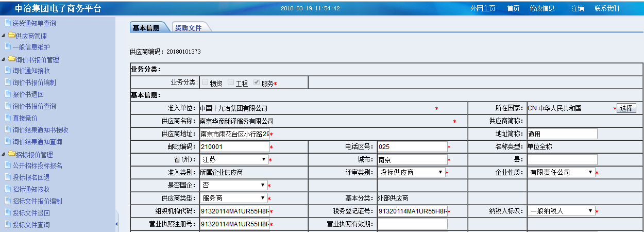Click the folder icon beside 招标报价管理

pyautogui.click(x=12, y=153)
